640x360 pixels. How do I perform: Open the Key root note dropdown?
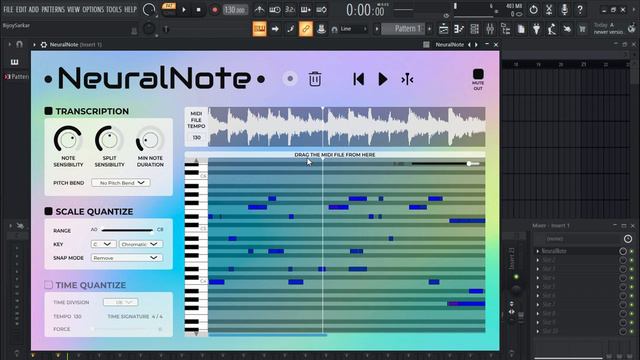pyautogui.click(x=103, y=244)
